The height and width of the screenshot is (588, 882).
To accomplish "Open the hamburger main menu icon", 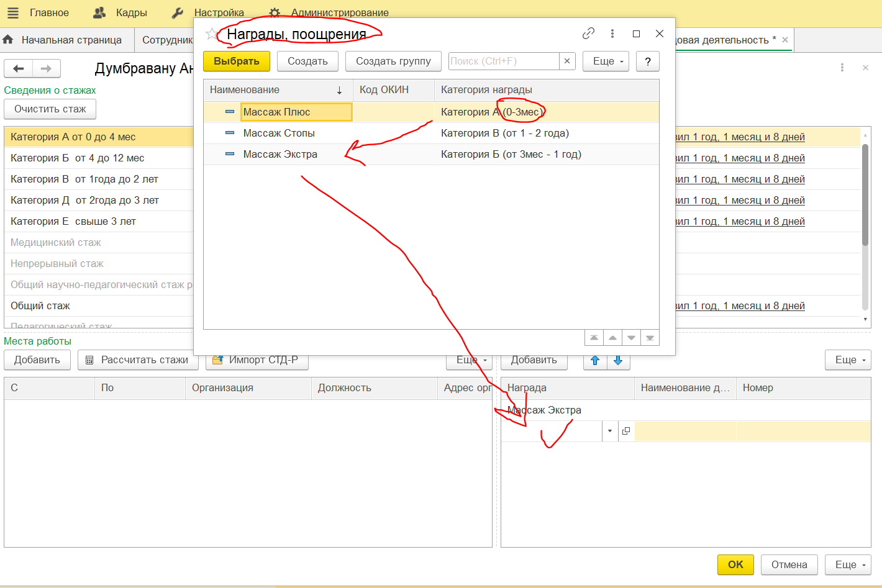I will pos(12,12).
